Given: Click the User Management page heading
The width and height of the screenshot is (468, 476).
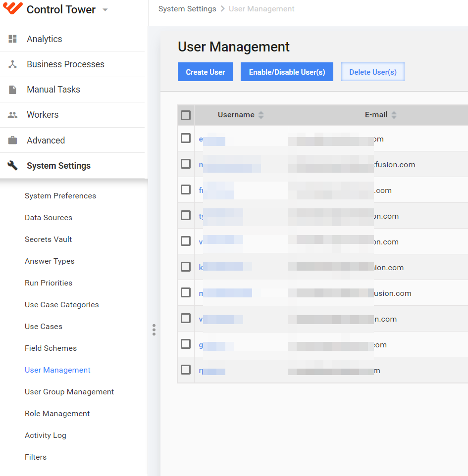Looking at the screenshot, I should pos(233,47).
